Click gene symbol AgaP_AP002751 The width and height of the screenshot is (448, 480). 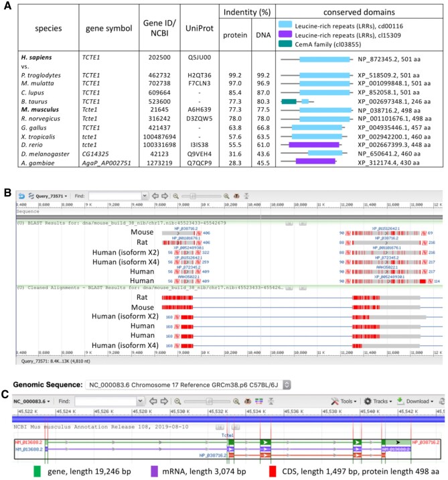click(106, 163)
